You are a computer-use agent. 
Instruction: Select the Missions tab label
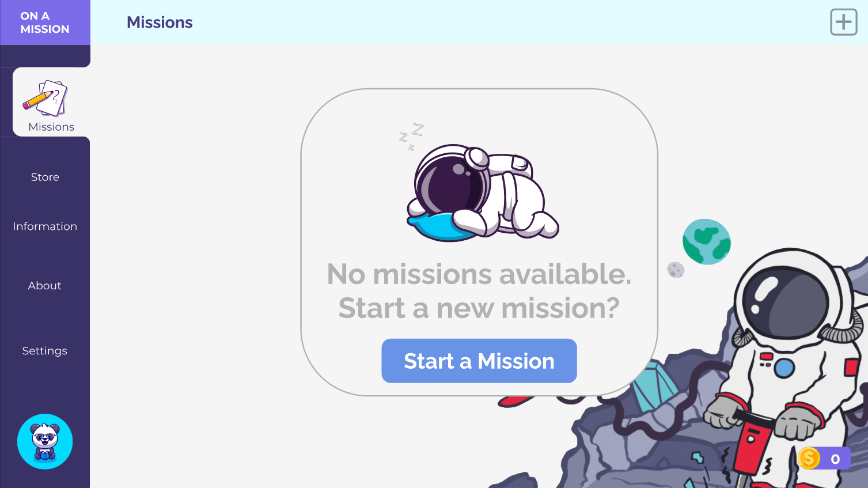(51, 127)
